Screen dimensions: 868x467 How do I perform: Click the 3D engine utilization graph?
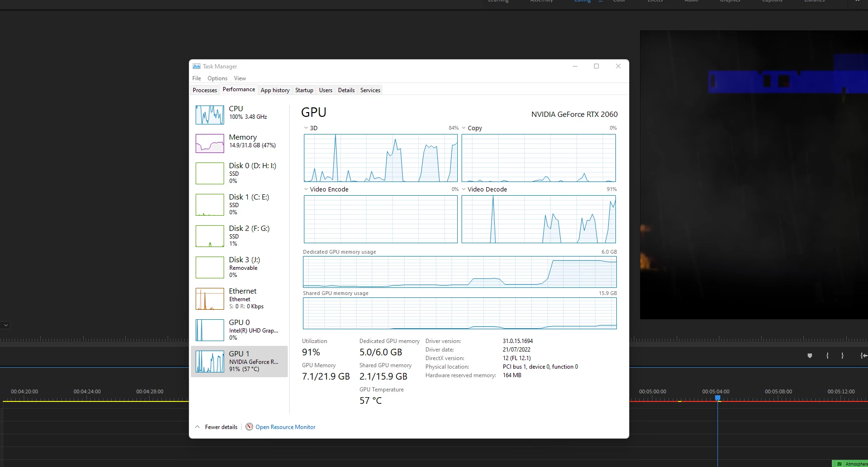(x=381, y=158)
